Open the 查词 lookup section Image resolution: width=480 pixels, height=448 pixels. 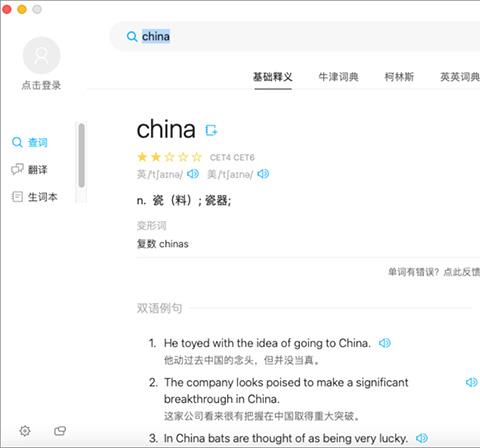tap(30, 142)
